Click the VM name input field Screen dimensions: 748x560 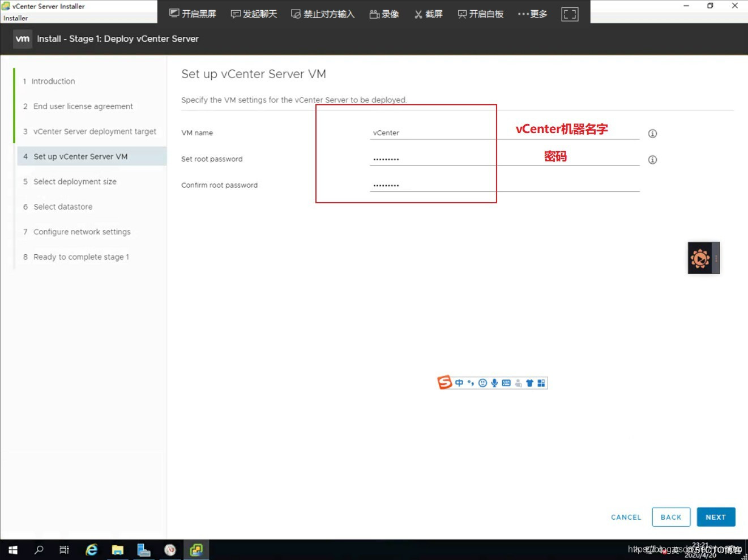pos(505,133)
